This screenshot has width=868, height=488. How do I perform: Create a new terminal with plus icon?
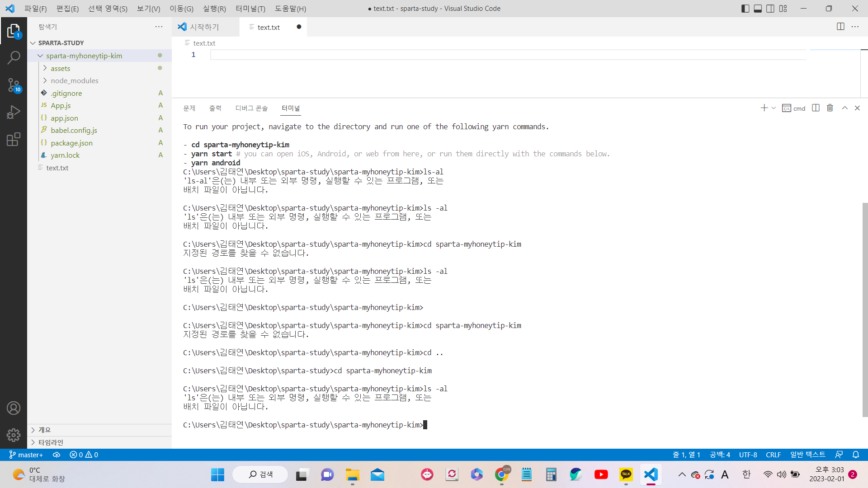pos(764,108)
